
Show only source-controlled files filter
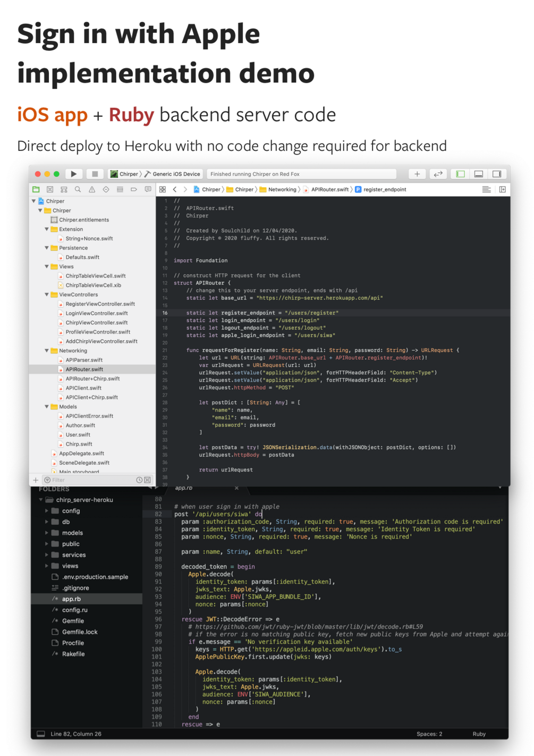[147, 480]
